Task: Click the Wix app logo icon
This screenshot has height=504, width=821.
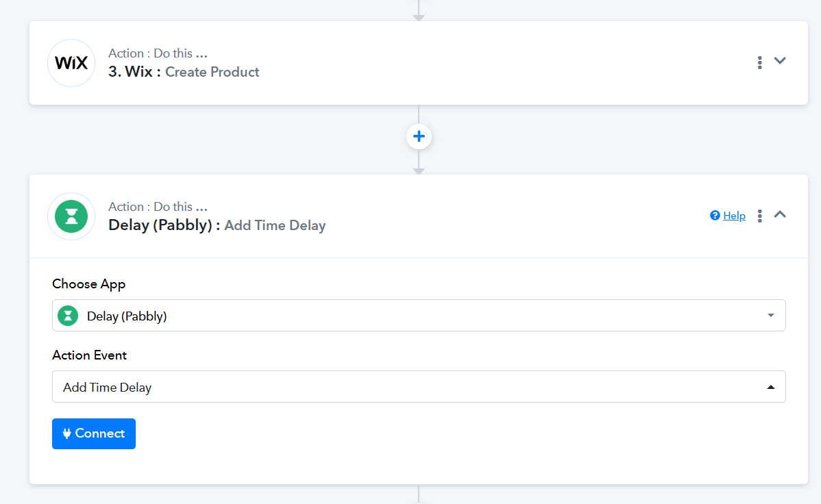Action: [x=71, y=63]
